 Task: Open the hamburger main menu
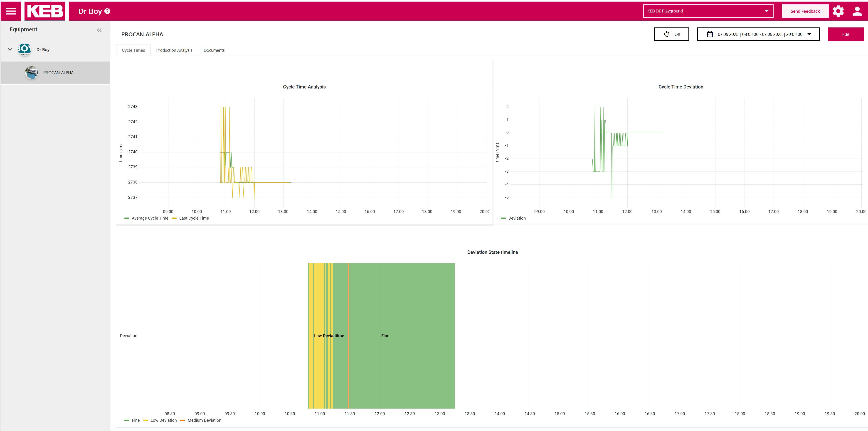(11, 11)
